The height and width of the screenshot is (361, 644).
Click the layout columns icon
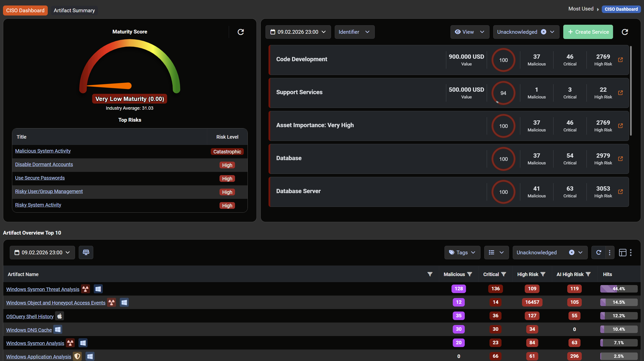(622, 253)
